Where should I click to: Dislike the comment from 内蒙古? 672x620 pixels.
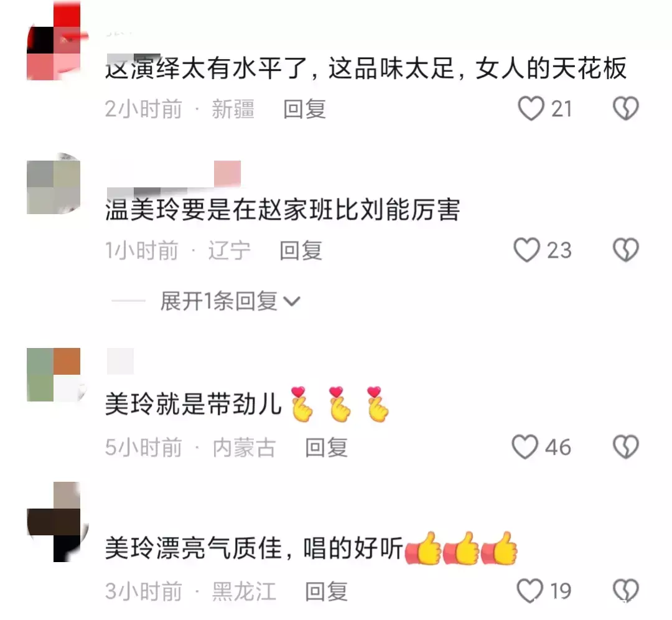point(626,447)
